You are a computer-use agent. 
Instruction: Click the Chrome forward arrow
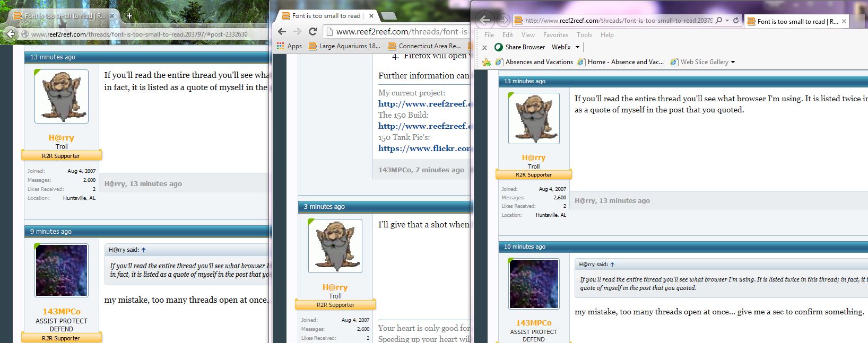tap(297, 32)
